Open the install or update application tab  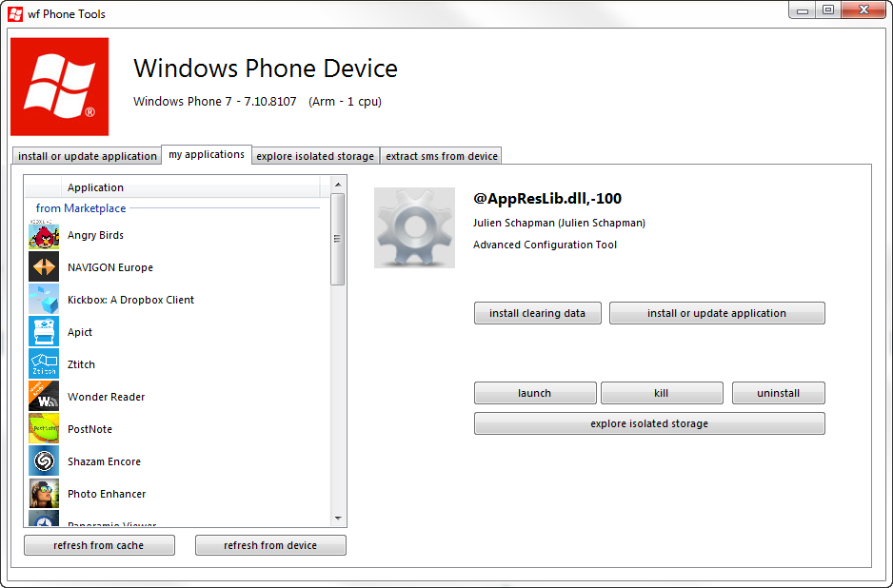[87, 155]
